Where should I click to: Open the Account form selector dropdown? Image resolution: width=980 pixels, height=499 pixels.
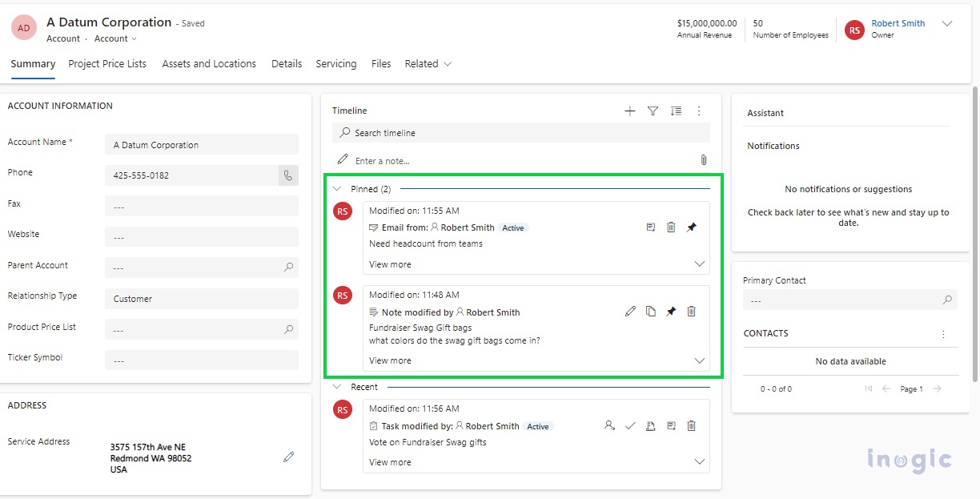click(x=116, y=38)
